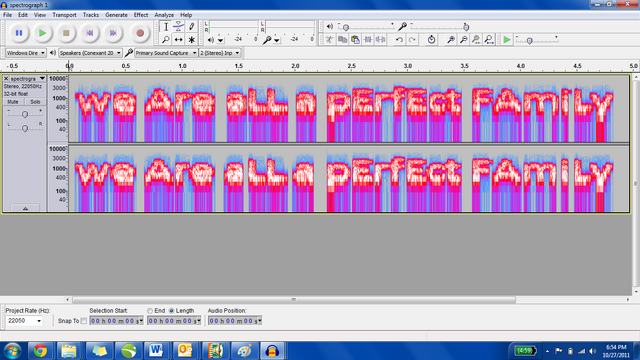This screenshot has height=360, width=640.
Task: Open Word from the taskbar
Action: [156, 351]
